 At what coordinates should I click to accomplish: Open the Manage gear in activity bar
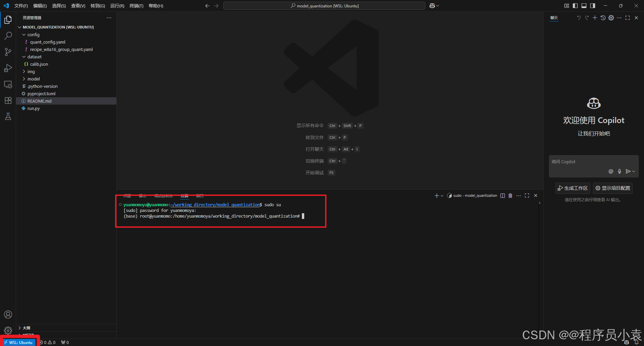point(8,330)
